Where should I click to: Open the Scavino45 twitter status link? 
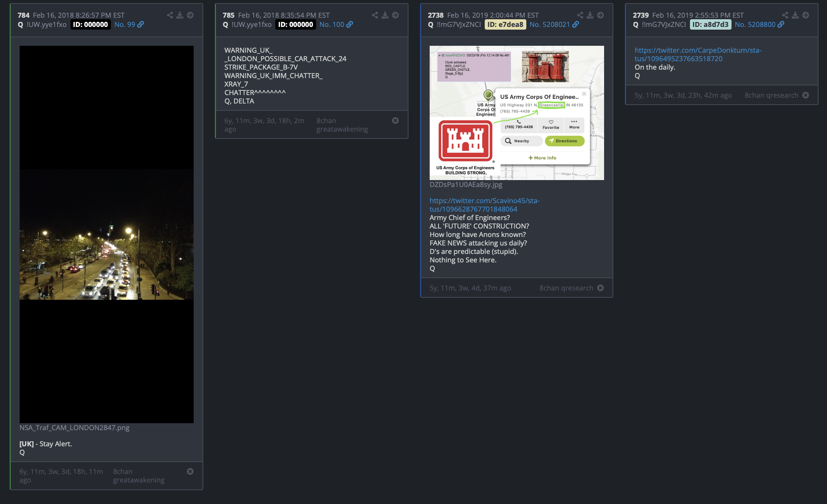tap(484, 205)
